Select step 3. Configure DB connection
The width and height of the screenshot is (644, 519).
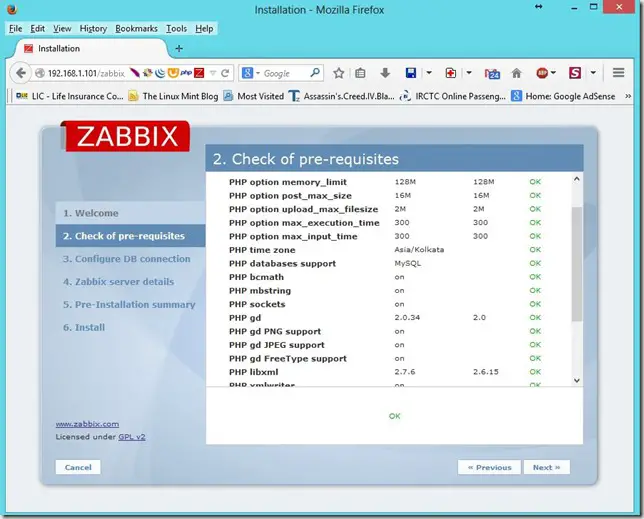(x=126, y=259)
